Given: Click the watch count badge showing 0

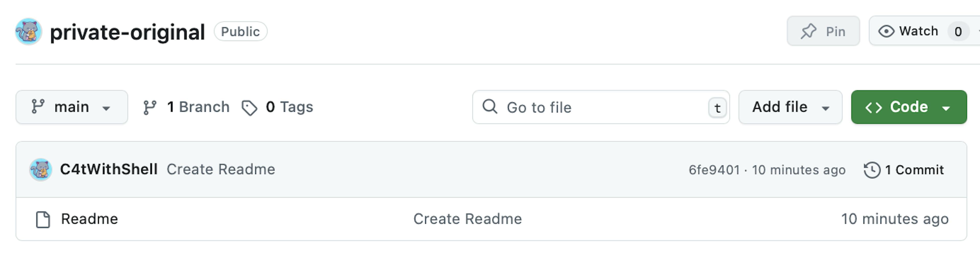Looking at the screenshot, I should pos(958,31).
